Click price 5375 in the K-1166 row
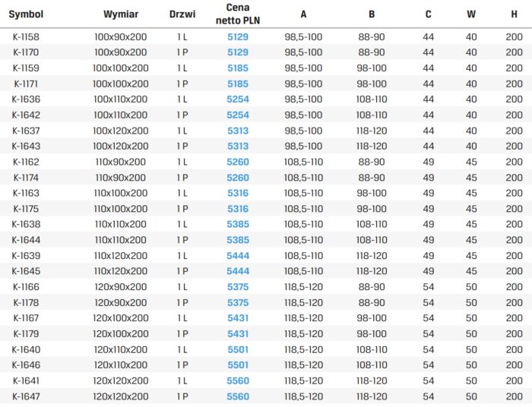Screen dimensions: 532x407 238,287
